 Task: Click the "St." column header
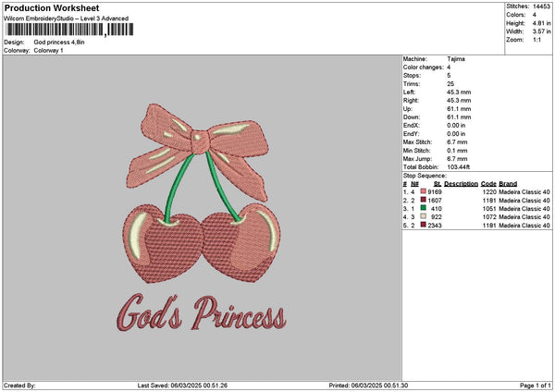tap(438, 184)
